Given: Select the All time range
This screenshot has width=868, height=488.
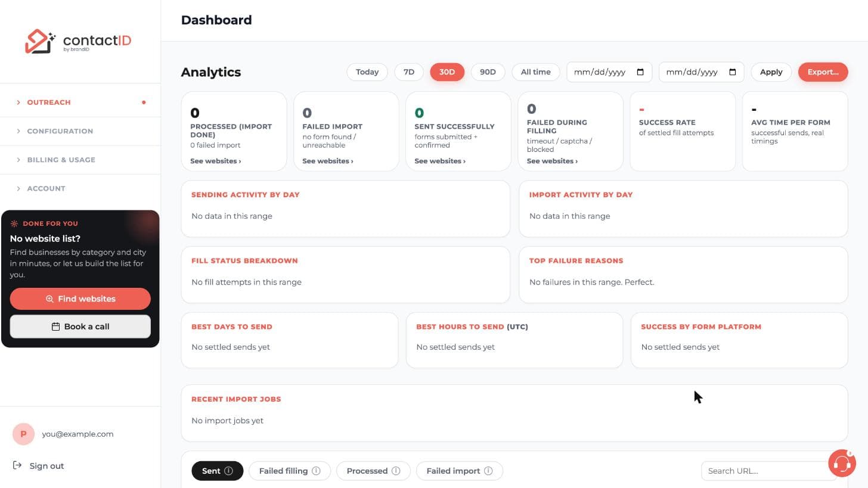Looking at the screenshot, I should tap(536, 72).
